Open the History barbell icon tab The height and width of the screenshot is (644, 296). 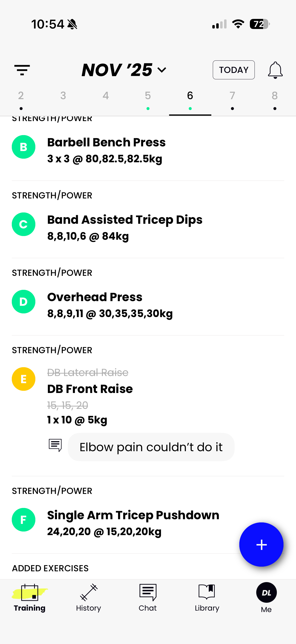pos(89,592)
